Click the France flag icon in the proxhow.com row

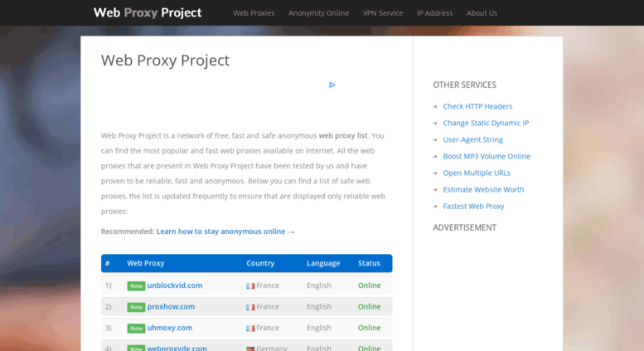coord(250,307)
